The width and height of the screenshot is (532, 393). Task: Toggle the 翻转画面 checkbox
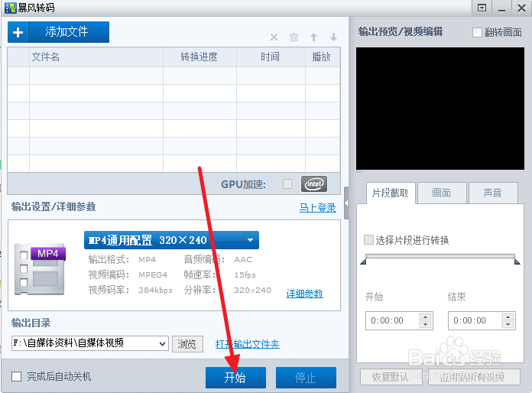pyautogui.click(x=477, y=33)
